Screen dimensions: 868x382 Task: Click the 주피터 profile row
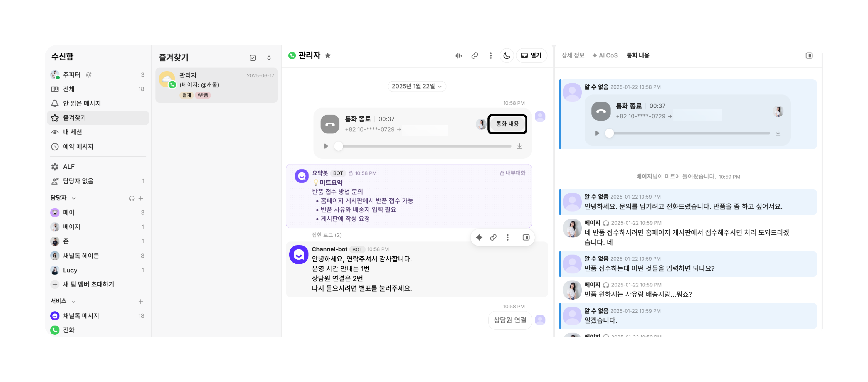(98, 75)
